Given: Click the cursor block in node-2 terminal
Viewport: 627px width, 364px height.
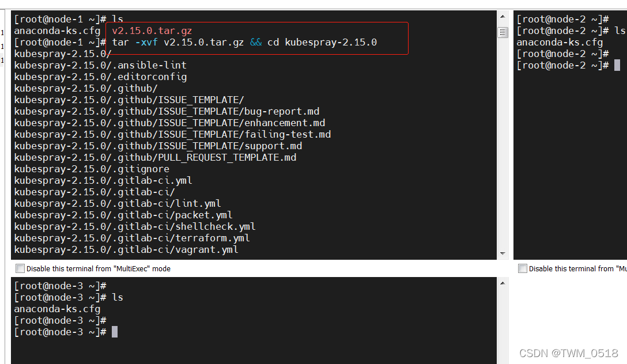Looking at the screenshot, I should click(617, 65).
